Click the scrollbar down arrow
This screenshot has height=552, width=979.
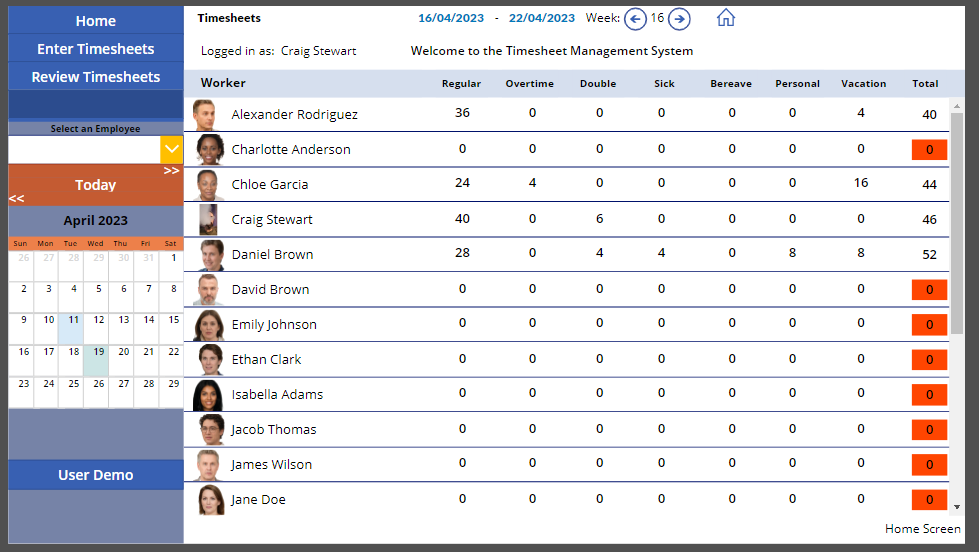coord(957,507)
